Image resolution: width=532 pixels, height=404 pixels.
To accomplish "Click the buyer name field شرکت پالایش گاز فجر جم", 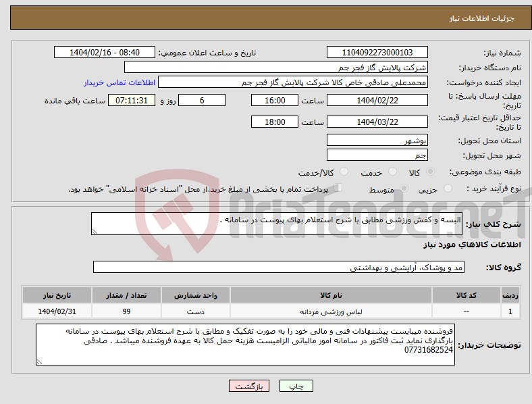I will pyautogui.click(x=276, y=67).
